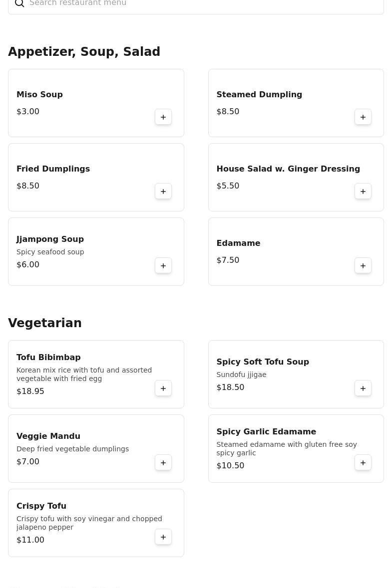This screenshot has height=588, width=392.
Task: Add Steamed Dumpling using plus button
Action: pyautogui.click(x=363, y=117)
